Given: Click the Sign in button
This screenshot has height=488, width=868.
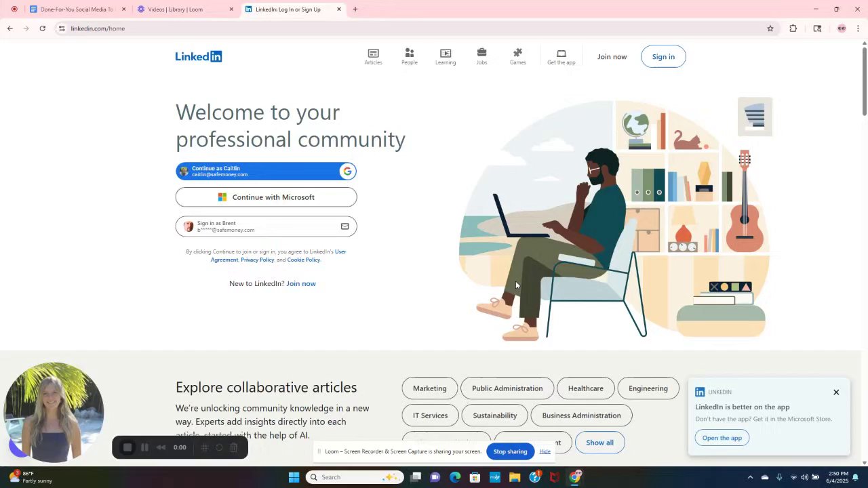Looking at the screenshot, I should (663, 57).
